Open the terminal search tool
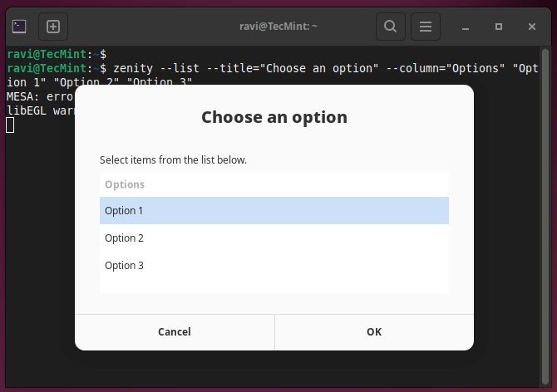Viewport: 557px width, 392px height. [x=389, y=27]
